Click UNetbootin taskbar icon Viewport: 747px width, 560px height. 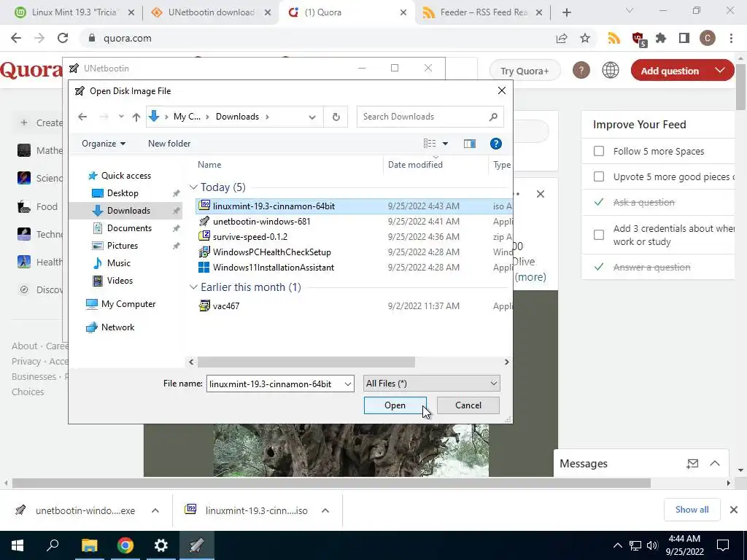coord(197,545)
